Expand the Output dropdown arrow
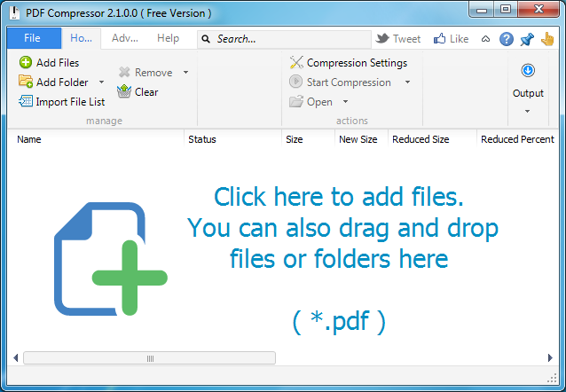Viewport: 566px width, 392px height. tap(527, 111)
